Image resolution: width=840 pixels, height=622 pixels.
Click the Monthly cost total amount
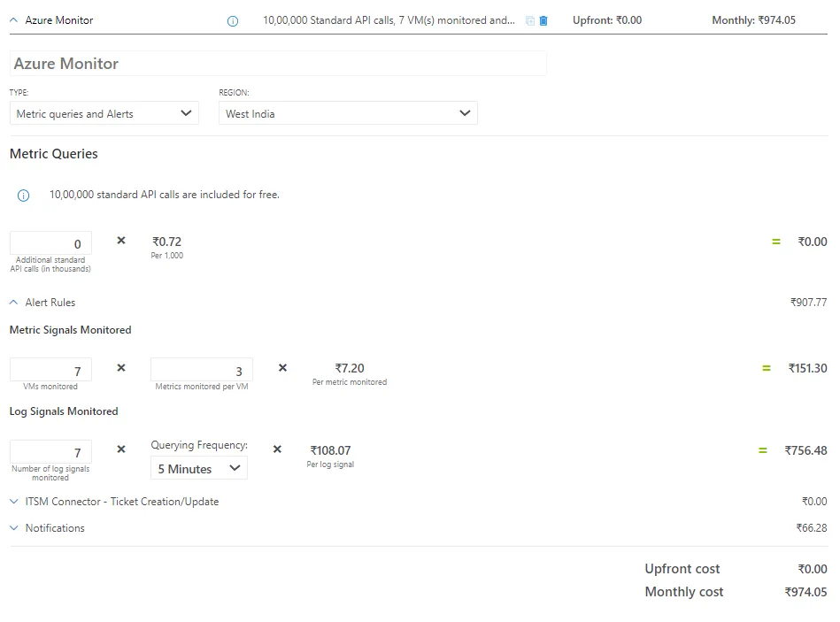pyautogui.click(x=805, y=592)
